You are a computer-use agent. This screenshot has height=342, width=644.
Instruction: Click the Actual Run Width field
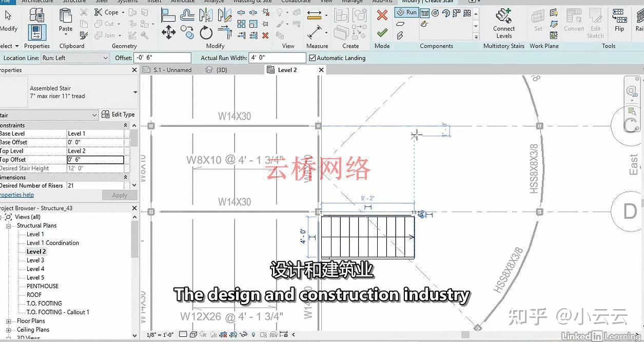click(x=277, y=58)
